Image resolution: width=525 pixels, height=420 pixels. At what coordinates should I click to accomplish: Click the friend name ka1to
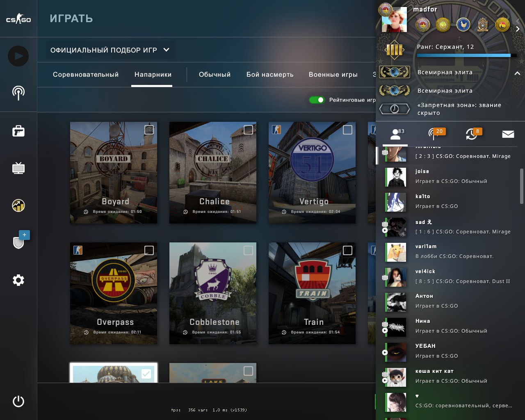pyautogui.click(x=423, y=196)
